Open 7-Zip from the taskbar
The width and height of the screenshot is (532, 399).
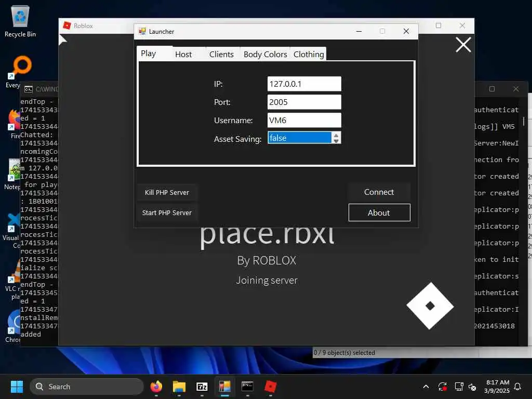202,387
